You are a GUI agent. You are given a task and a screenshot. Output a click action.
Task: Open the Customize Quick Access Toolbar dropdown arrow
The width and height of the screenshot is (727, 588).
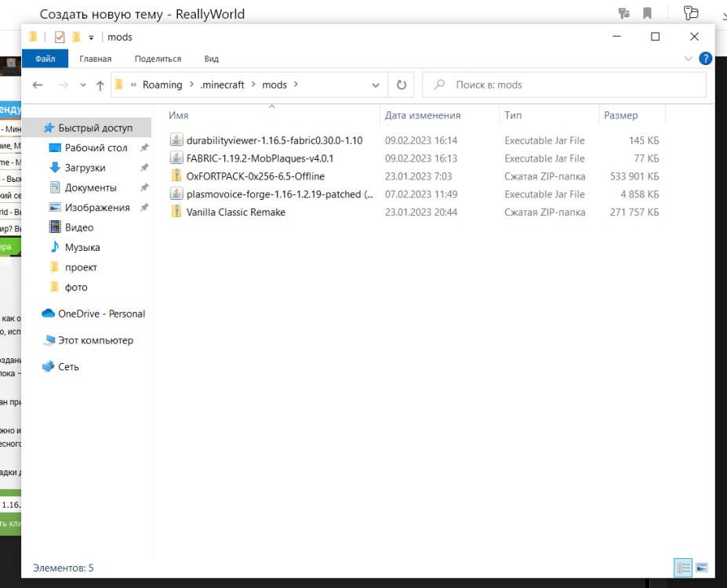tap(91, 38)
